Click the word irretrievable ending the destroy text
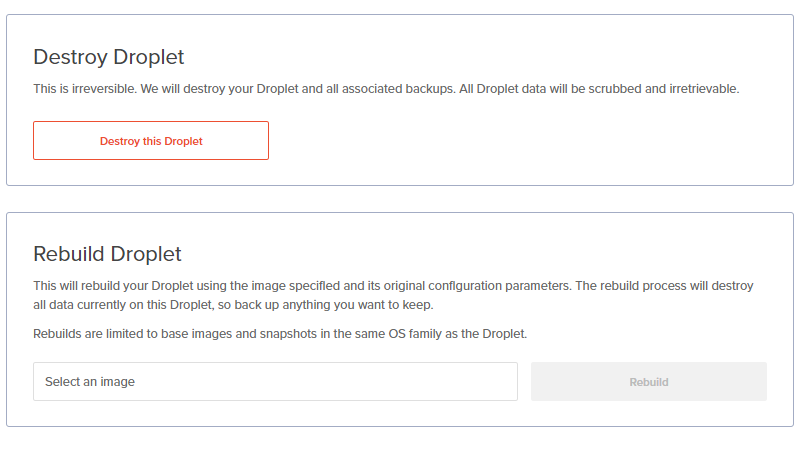The height and width of the screenshot is (450, 807). 703,89
